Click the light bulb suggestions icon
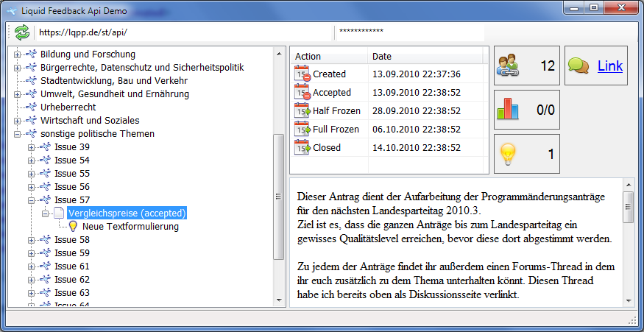 507,155
